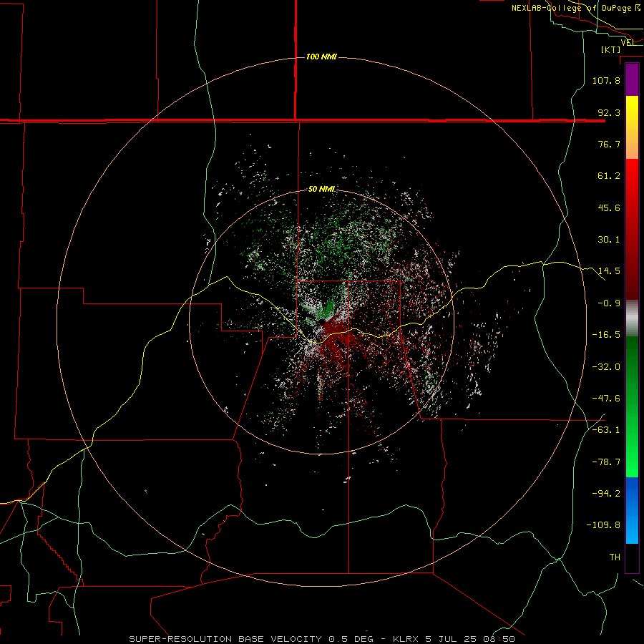Click the -16.5 legend value
Image resolution: width=644 pixels, height=644 pixels.
point(606,335)
